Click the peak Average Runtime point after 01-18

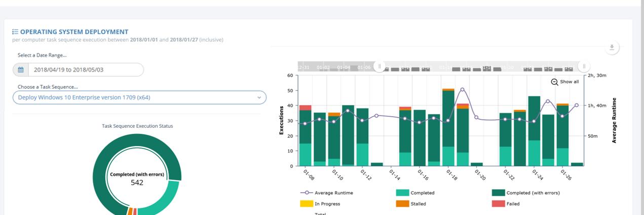[462, 89]
